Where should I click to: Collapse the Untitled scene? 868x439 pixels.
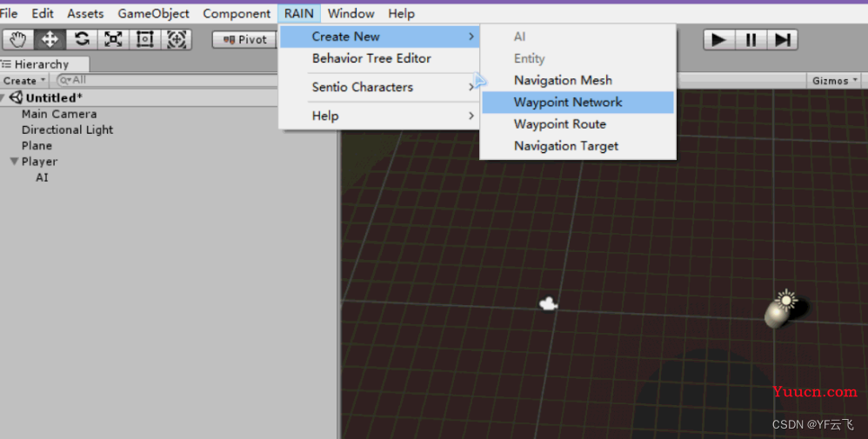pyautogui.click(x=3, y=98)
